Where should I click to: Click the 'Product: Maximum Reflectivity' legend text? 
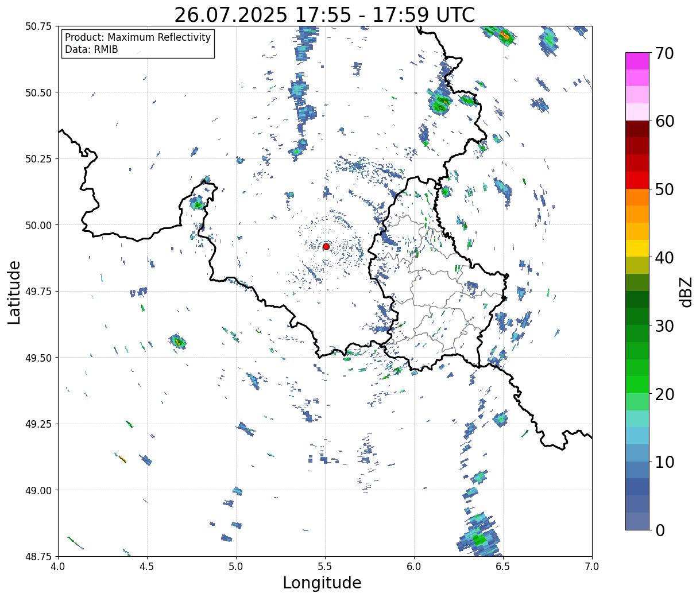click(x=138, y=37)
